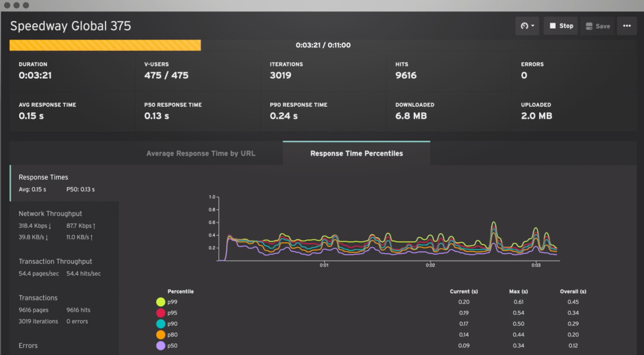Click the orange test progress bar

coord(105,45)
